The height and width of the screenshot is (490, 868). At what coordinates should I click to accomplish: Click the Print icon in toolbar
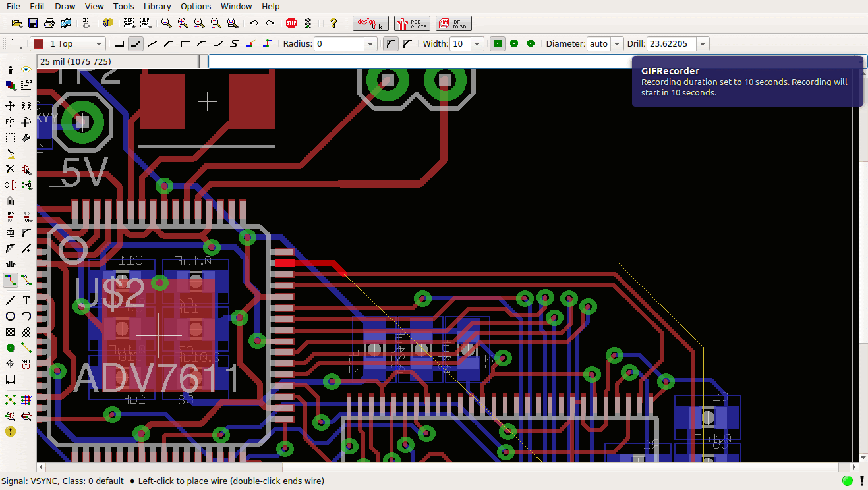49,23
